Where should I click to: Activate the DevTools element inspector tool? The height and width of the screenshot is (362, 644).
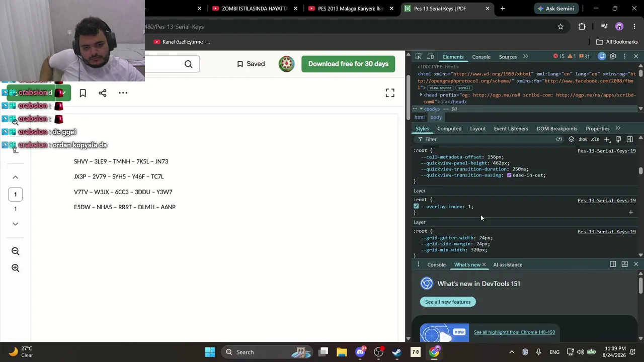click(x=418, y=56)
